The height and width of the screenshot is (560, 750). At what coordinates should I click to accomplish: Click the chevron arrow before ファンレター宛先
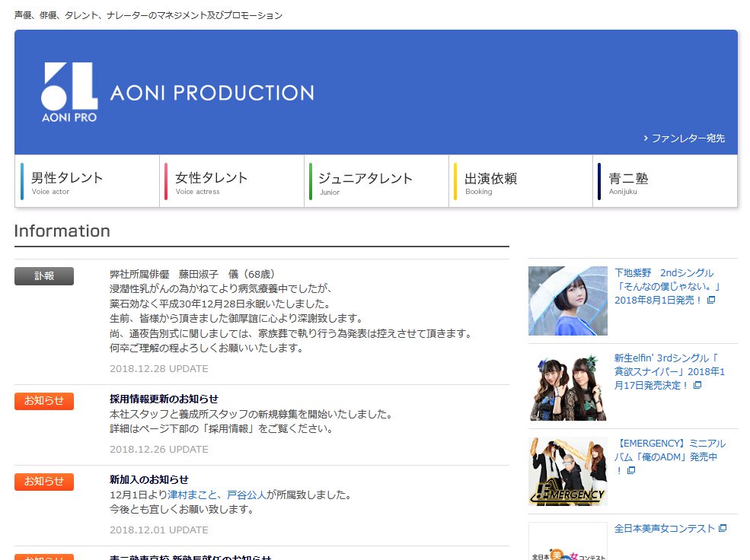pos(645,138)
